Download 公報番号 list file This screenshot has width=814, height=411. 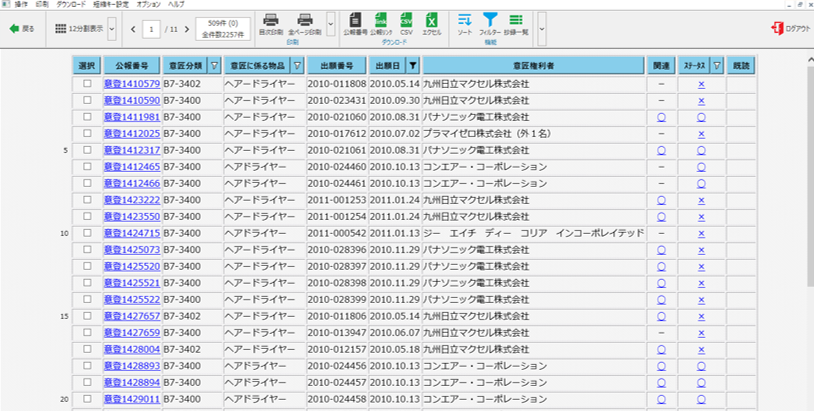(356, 24)
